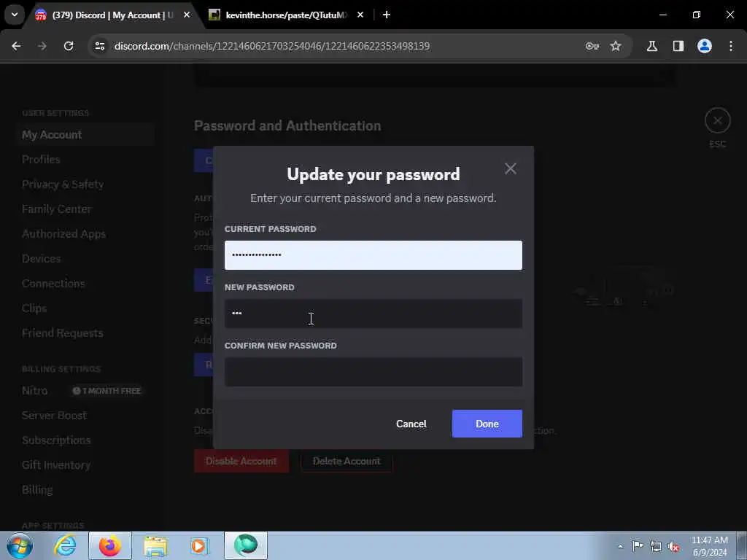Go back in browser history
Screen dimensions: 747x560
(16, 46)
